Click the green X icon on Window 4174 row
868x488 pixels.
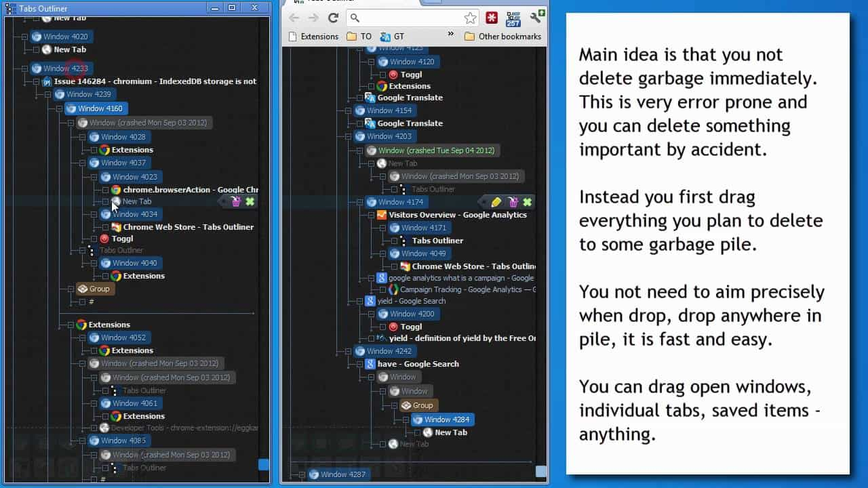[x=527, y=202]
